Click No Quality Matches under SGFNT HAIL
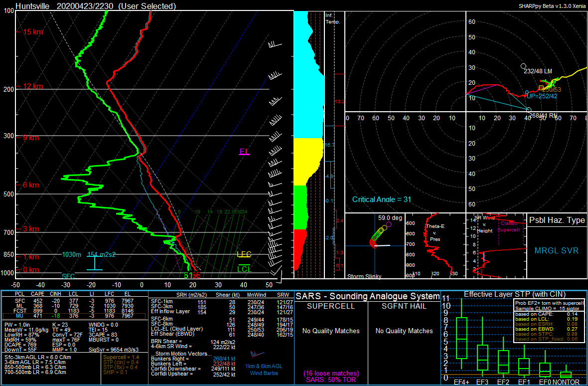Screen dimensions: 588x386 click(x=404, y=331)
